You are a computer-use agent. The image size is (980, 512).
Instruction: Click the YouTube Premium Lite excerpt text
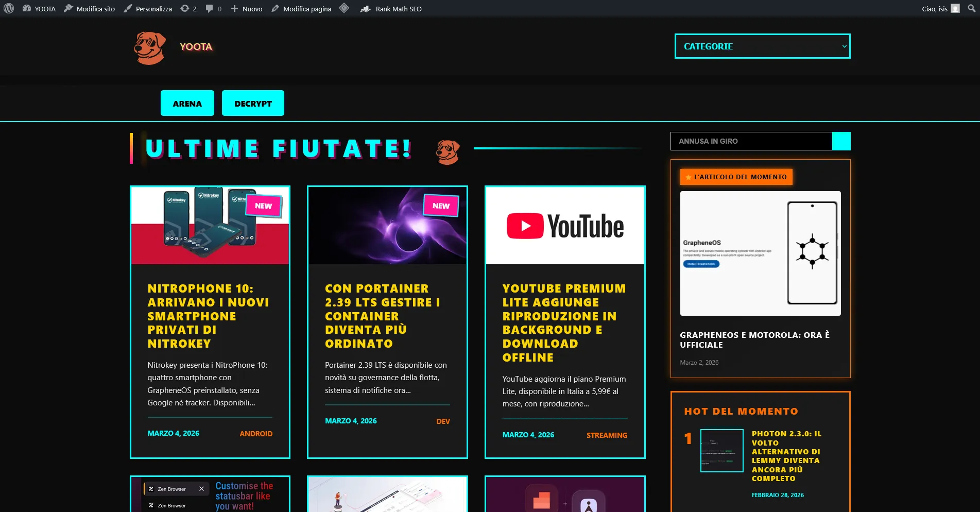click(x=564, y=391)
